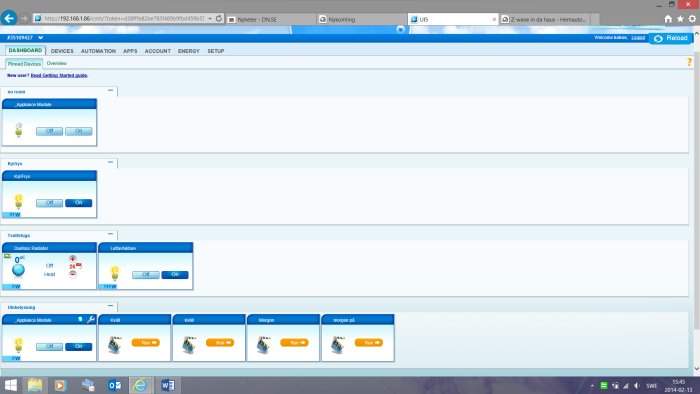
Task: Open File Explorer from the taskbar
Action: click(35, 385)
